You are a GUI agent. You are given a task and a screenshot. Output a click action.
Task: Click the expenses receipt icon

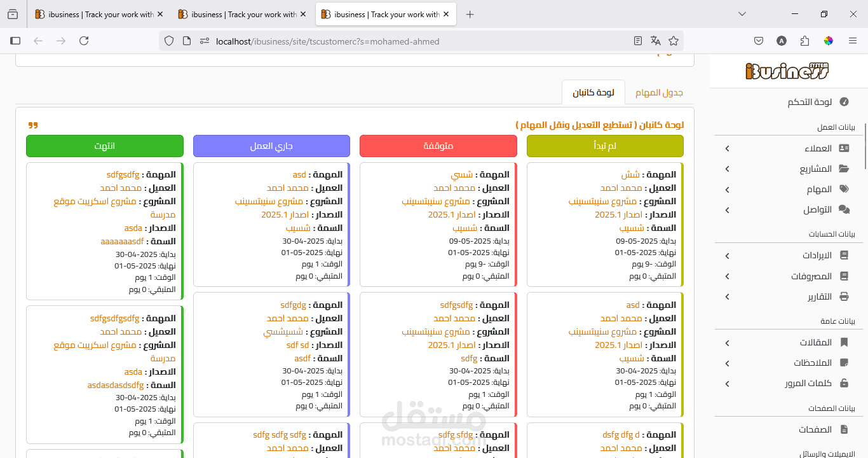coord(844,276)
